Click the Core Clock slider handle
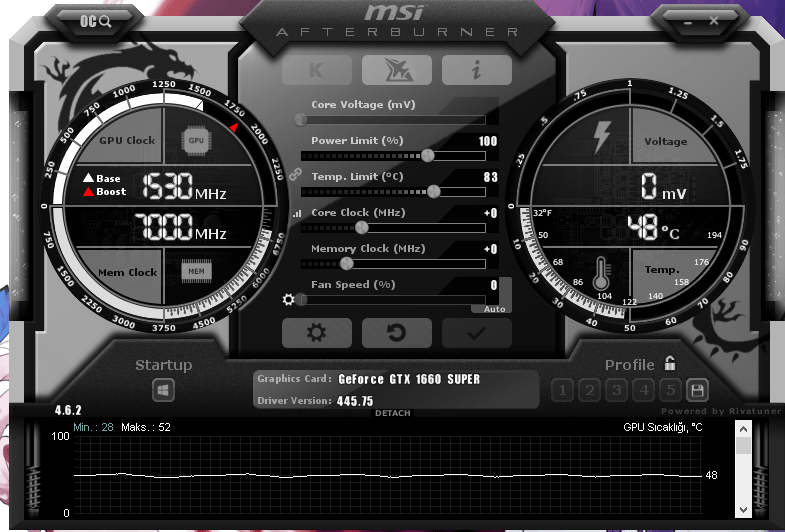Viewport: 785px width, 532px height. 361,228
